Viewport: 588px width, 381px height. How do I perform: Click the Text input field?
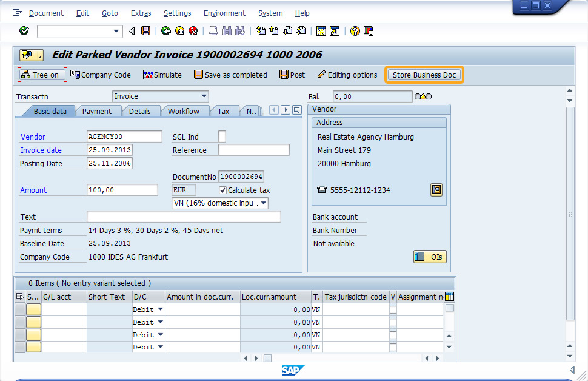click(x=184, y=217)
